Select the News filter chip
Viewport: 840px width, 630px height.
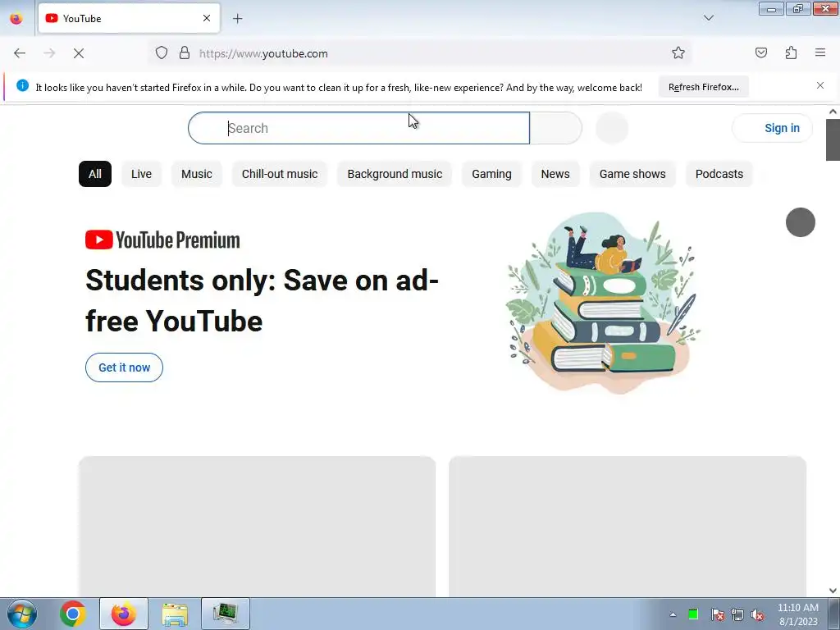[555, 174]
